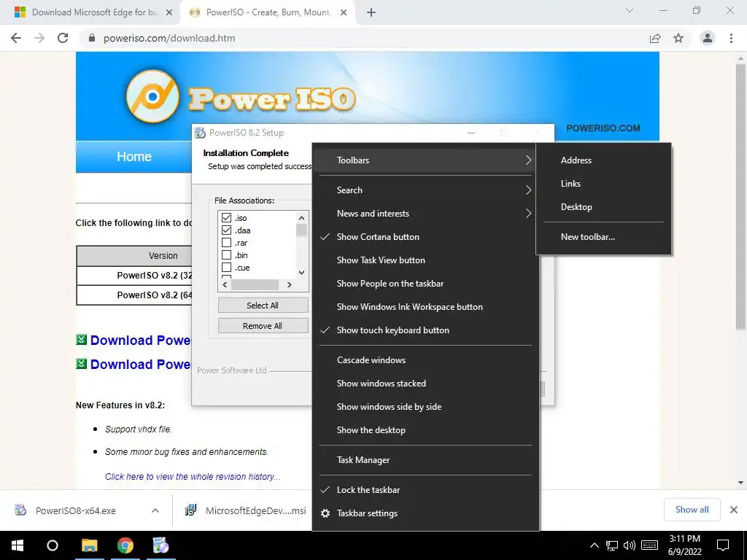
Task: Check the .rar file association
Action: click(x=227, y=242)
